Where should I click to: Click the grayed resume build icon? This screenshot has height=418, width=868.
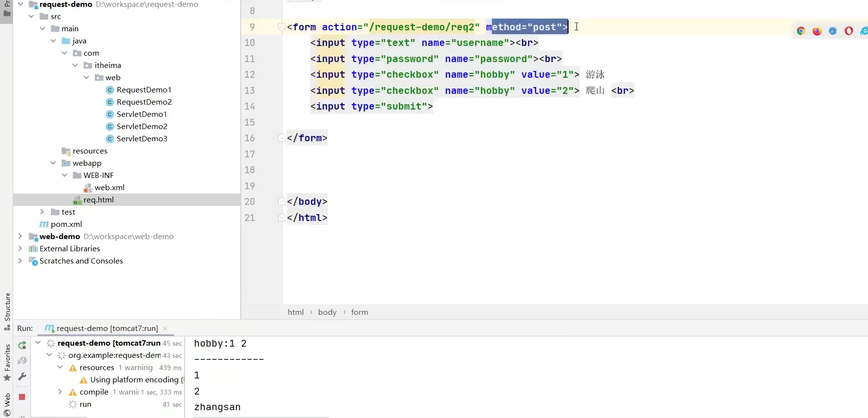22,361
